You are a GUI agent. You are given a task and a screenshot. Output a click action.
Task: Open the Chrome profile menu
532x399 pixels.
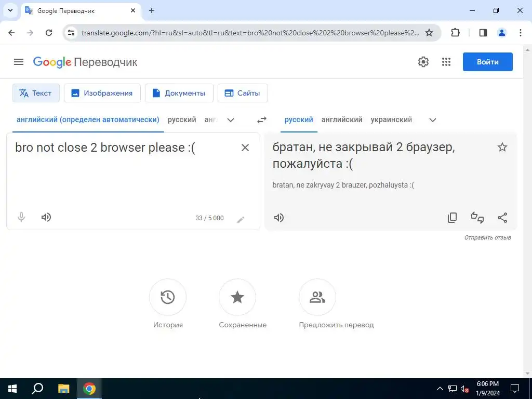click(502, 33)
